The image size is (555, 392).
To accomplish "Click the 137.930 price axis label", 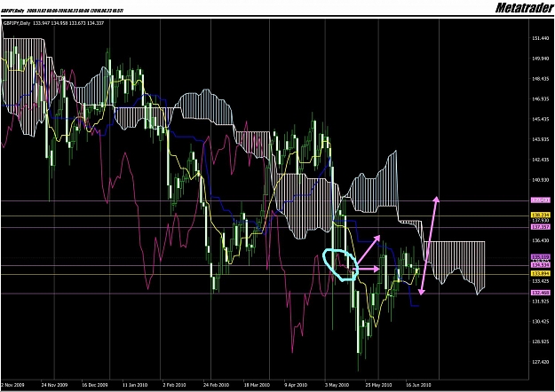I will pos(540,220).
